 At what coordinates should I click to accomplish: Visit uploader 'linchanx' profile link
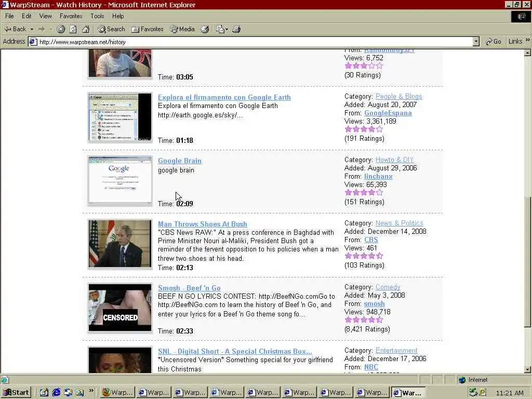coord(378,177)
